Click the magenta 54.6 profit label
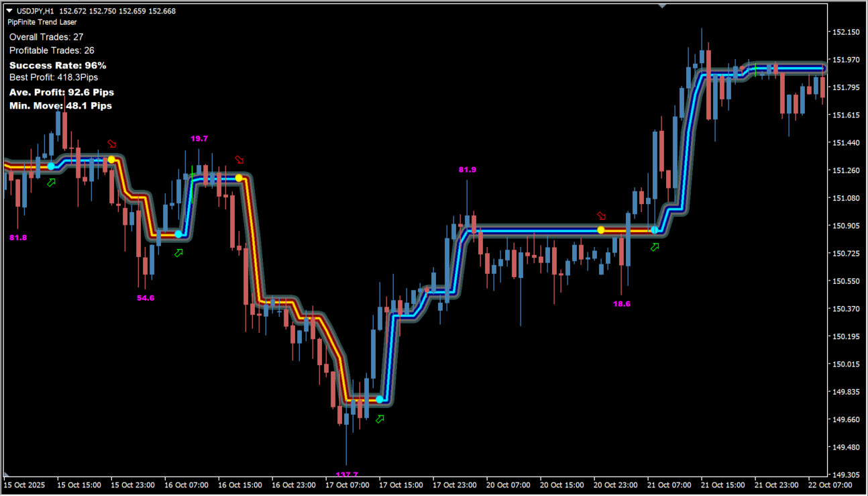 point(145,297)
